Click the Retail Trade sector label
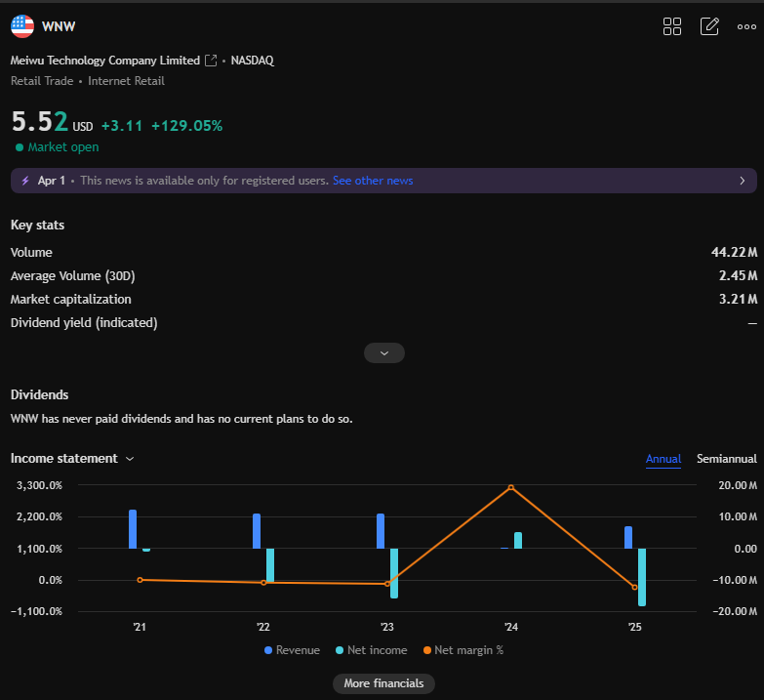Image resolution: width=764 pixels, height=700 pixels. tap(42, 81)
